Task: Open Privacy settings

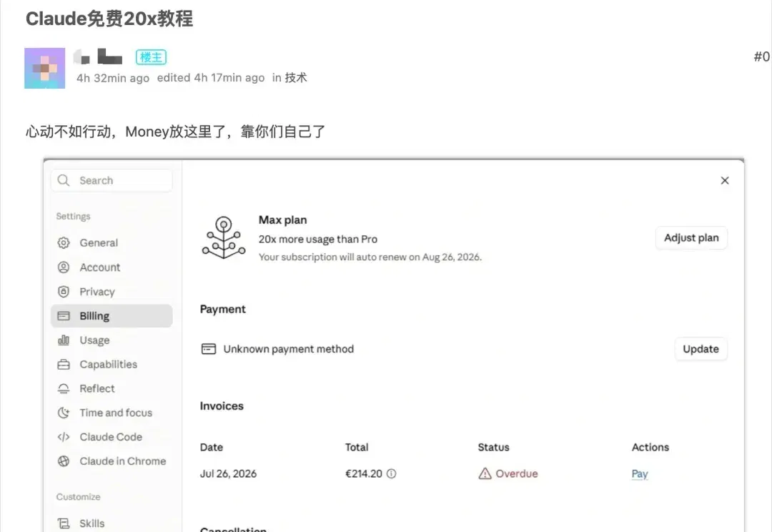Action: coord(112,292)
